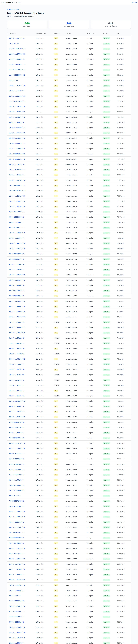Open formula 111189...757353^10

(17, 180)
